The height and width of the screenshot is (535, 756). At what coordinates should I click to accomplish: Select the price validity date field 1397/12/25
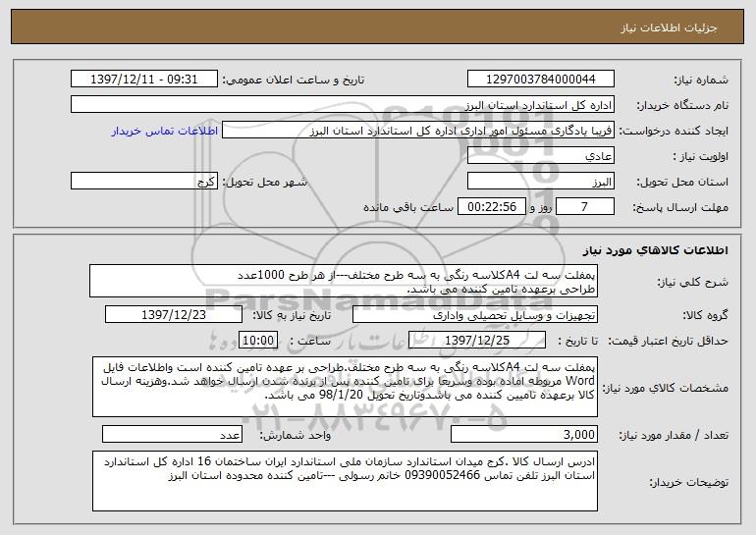click(x=477, y=341)
